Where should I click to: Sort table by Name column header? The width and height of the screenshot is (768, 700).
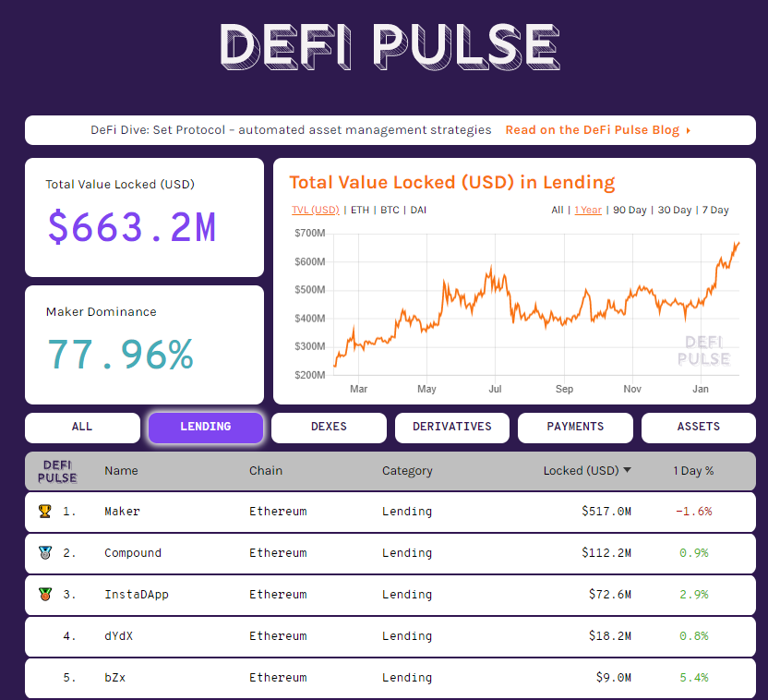pyautogui.click(x=121, y=471)
